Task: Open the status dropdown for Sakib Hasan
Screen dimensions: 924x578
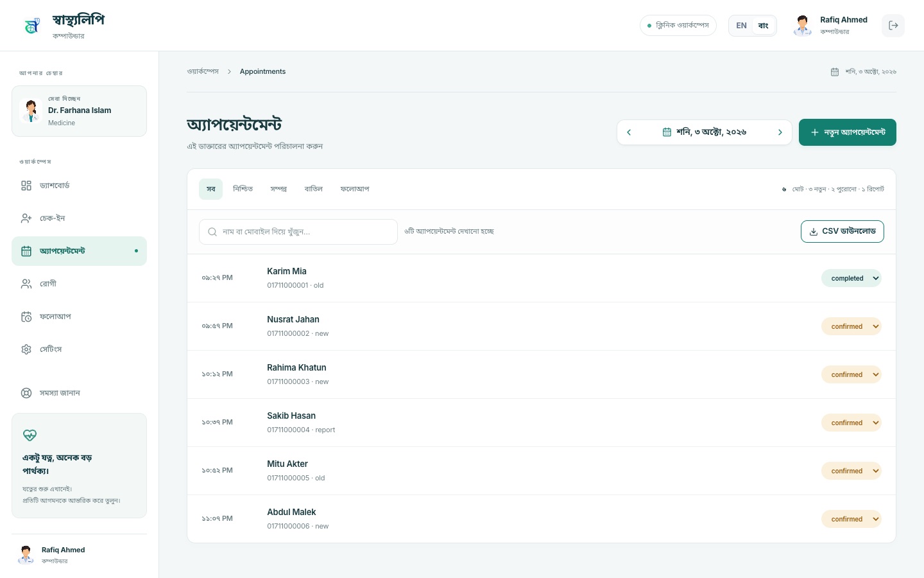Action: pos(851,423)
